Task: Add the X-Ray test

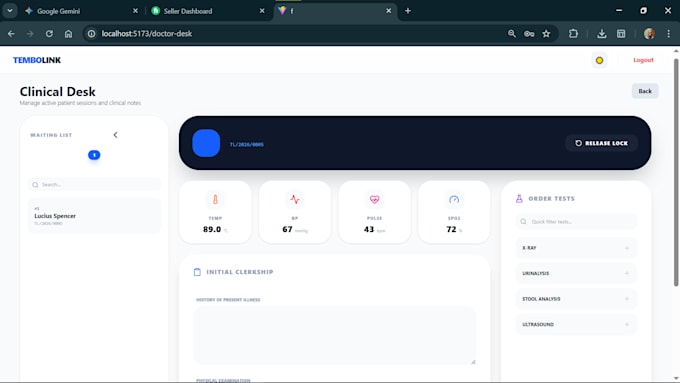Action: [x=627, y=248]
